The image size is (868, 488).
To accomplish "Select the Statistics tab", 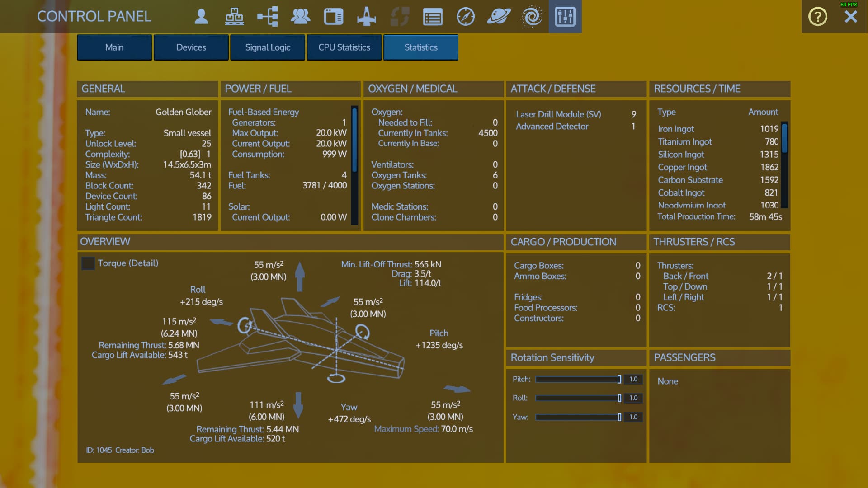I will [x=421, y=47].
